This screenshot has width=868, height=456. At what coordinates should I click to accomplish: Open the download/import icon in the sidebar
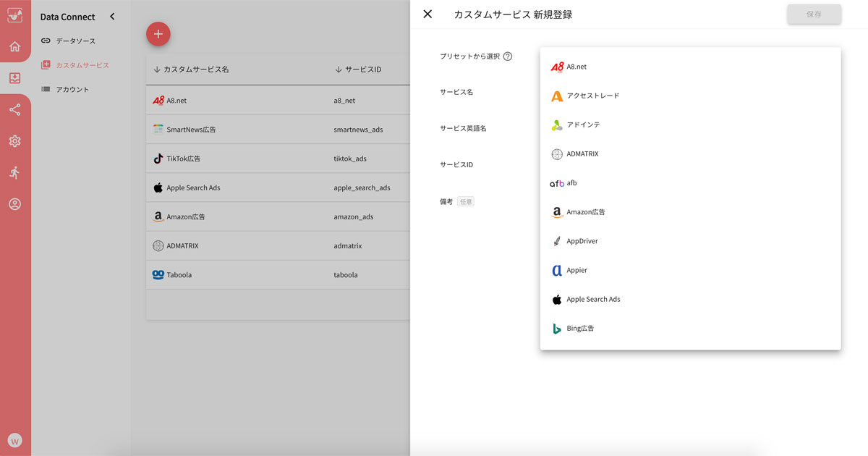[x=14, y=78]
